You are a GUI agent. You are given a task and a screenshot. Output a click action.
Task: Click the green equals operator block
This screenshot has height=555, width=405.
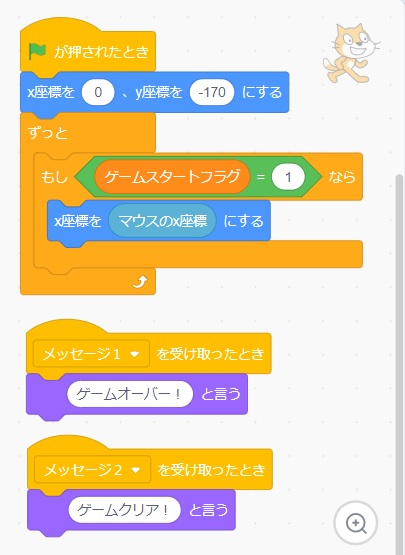pos(261,177)
